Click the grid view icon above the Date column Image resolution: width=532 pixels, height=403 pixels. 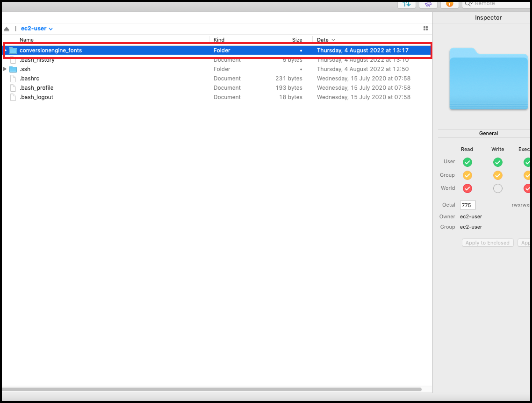tap(425, 29)
